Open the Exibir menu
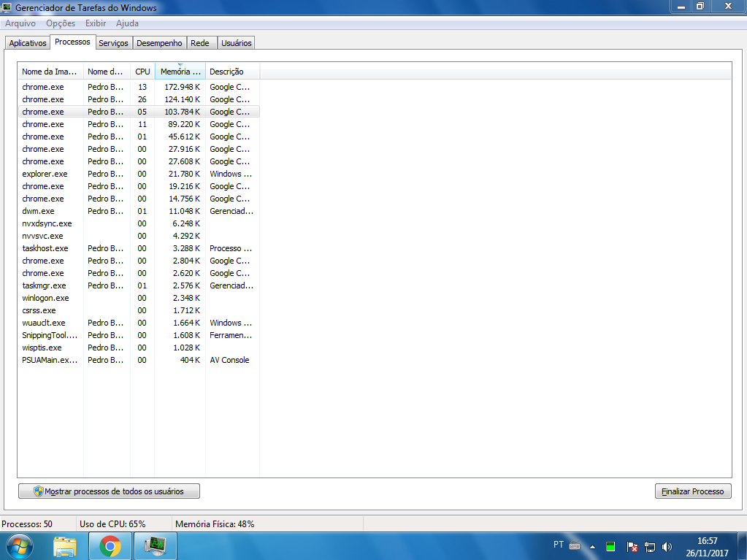The height and width of the screenshot is (560, 747). tap(95, 23)
